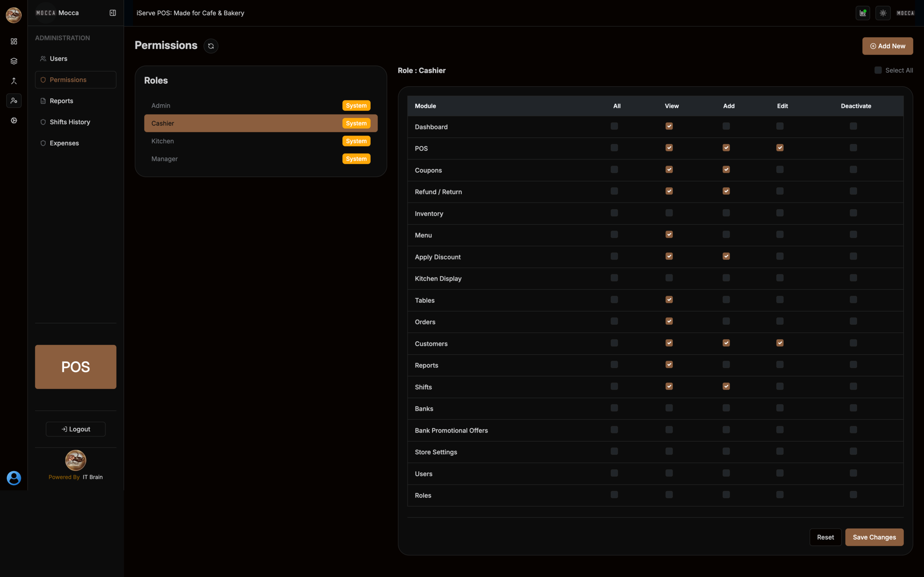Click the refresh icon beside Permissions heading
This screenshot has height=577, width=924.
click(x=211, y=46)
